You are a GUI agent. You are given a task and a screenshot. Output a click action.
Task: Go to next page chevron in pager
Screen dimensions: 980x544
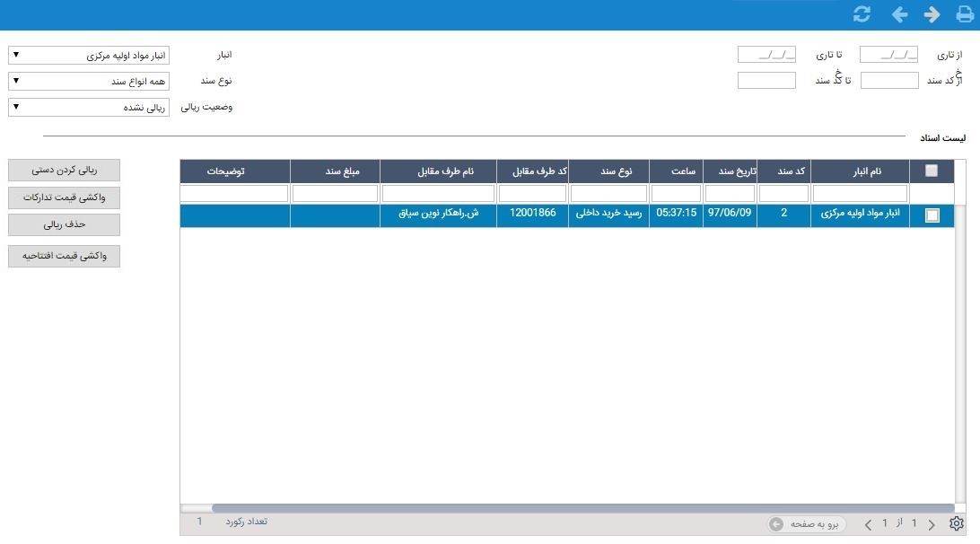click(x=932, y=524)
